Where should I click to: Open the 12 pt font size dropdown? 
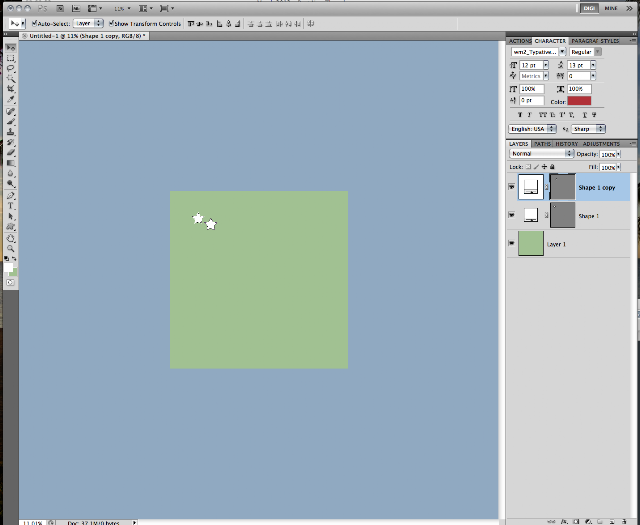click(546, 65)
